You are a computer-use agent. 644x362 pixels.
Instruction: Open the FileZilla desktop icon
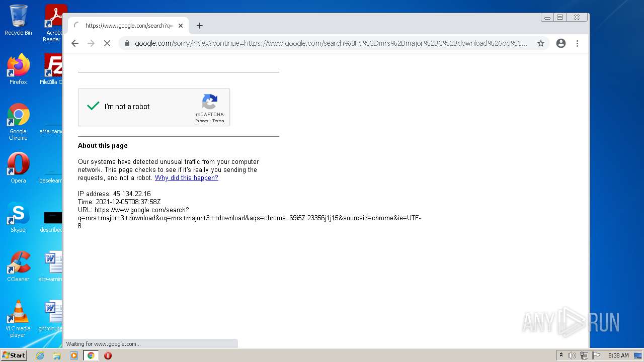(52, 69)
